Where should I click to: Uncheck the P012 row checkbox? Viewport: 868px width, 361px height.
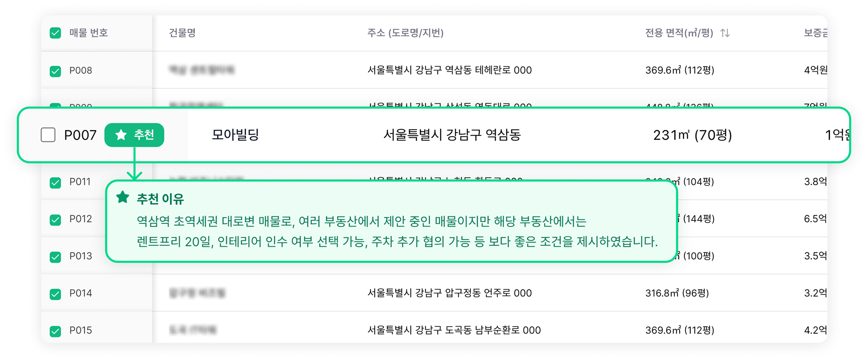click(x=55, y=220)
